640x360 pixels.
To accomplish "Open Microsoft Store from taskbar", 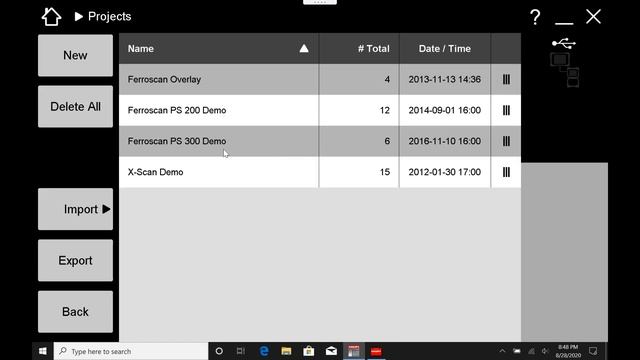I will pyautogui.click(x=309, y=351).
